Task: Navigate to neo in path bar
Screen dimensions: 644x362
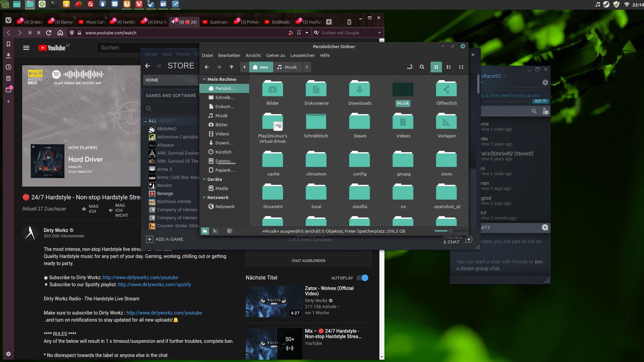Action: (x=261, y=67)
